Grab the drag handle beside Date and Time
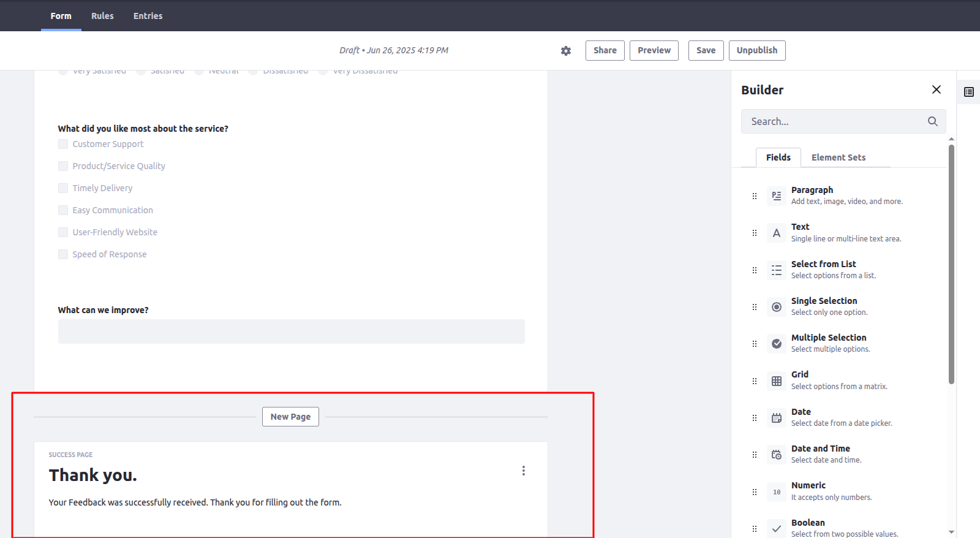Viewport: 980px width, 538px height. [x=755, y=455]
